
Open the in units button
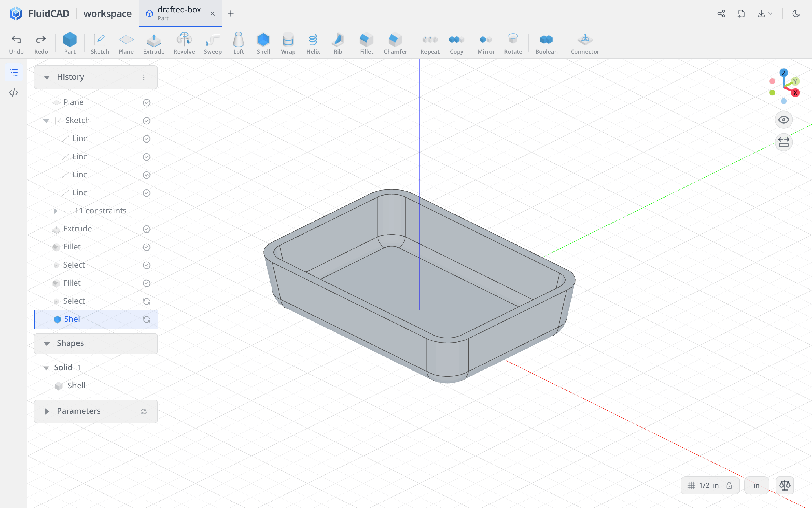756,485
